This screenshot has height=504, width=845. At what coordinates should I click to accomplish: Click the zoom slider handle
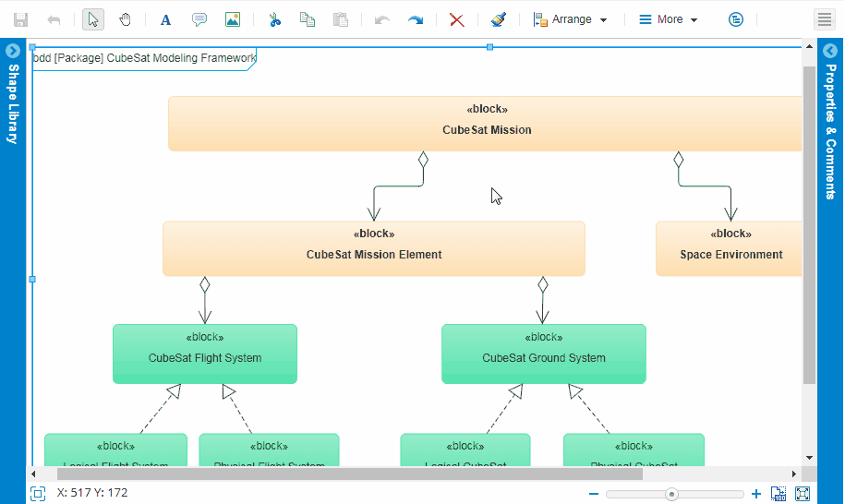(671, 495)
